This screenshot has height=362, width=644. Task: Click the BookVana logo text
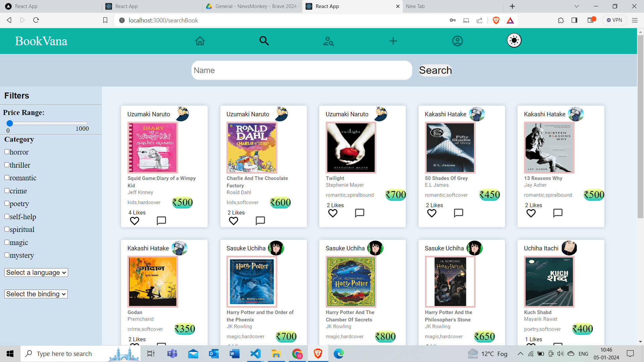coord(41,41)
